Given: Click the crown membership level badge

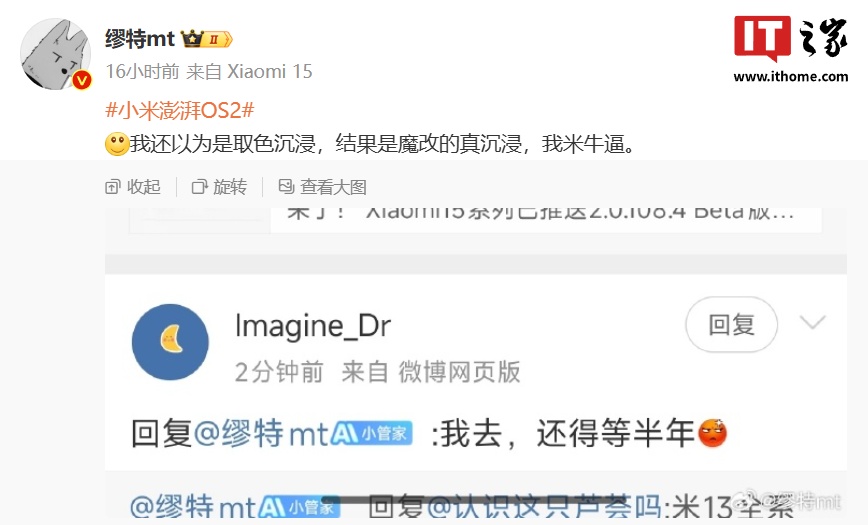Looking at the screenshot, I should click(206, 39).
